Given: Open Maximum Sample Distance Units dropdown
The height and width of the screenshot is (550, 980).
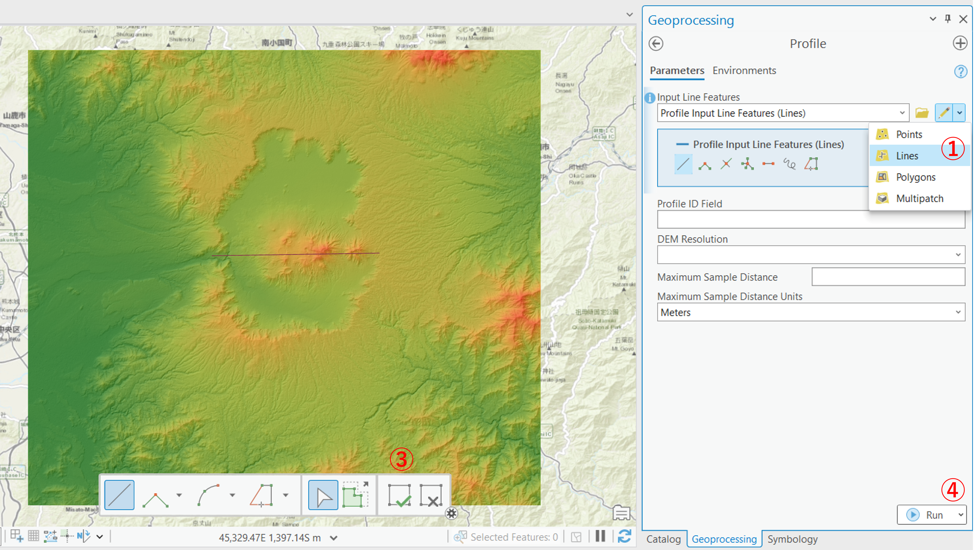Looking at the screenshot, I should (811, 312).
